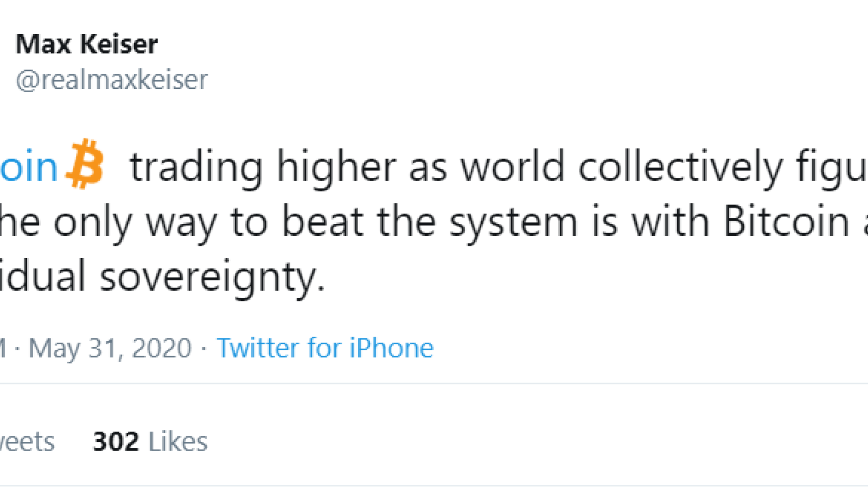Click the May 31, 2020 date
The height and width of the screenshot is (488, 868).
point(110,348)
